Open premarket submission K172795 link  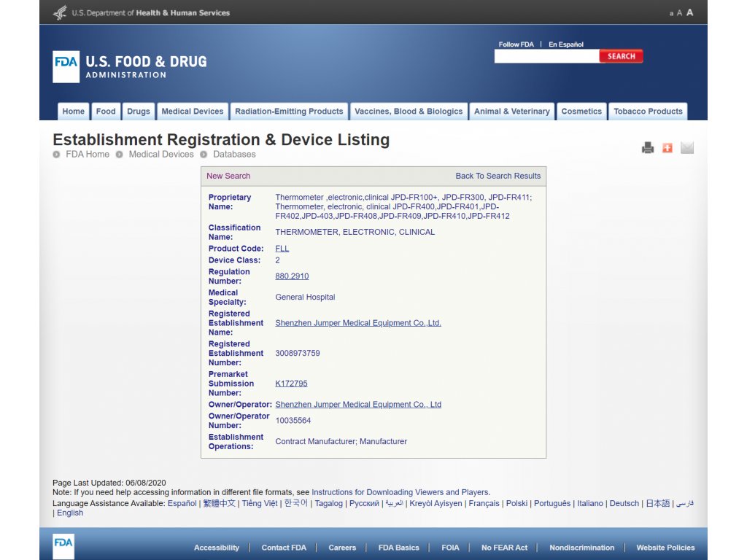coord(291,384)
